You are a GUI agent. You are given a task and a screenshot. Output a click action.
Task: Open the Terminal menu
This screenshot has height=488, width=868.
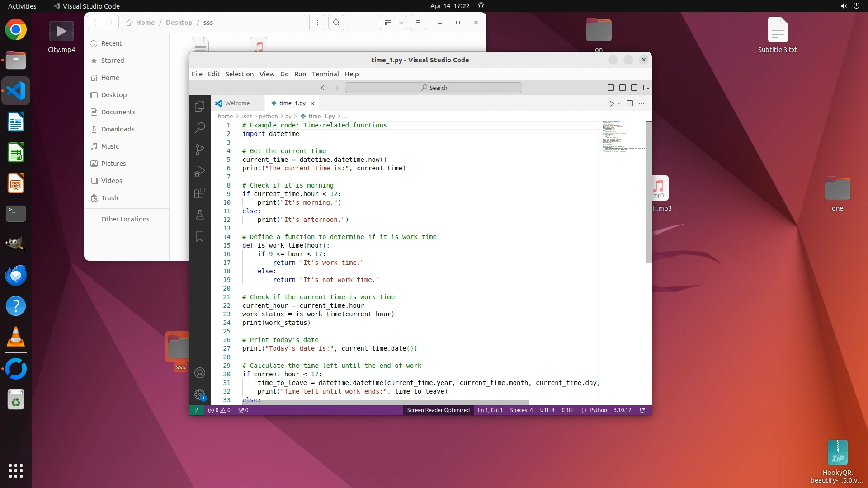click(x=325, y=74)
